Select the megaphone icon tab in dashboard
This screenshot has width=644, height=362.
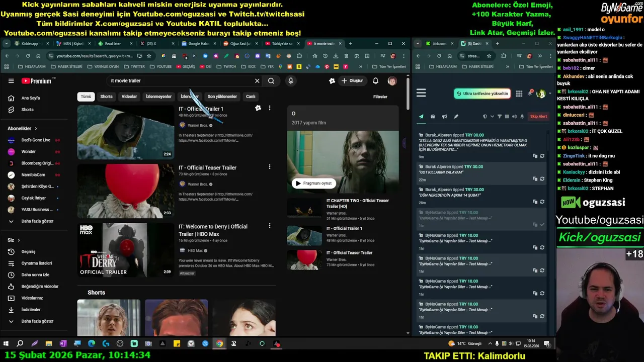pos(444,117)
